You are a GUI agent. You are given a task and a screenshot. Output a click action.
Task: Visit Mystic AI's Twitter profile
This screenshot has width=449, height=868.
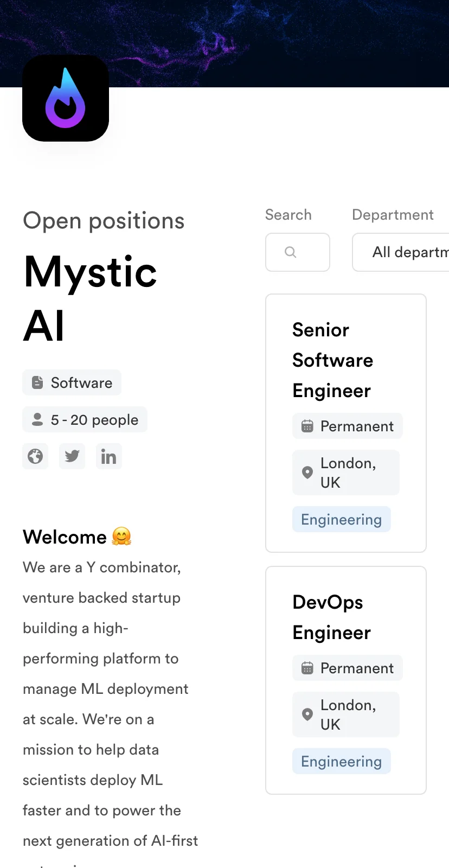[72, 456]
